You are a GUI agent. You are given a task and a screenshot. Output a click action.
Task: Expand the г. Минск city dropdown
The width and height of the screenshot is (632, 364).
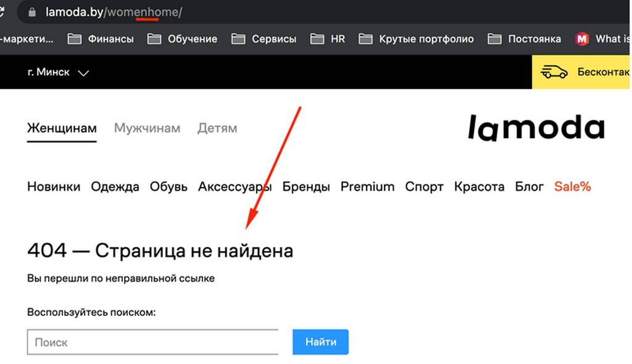(58, 72)
